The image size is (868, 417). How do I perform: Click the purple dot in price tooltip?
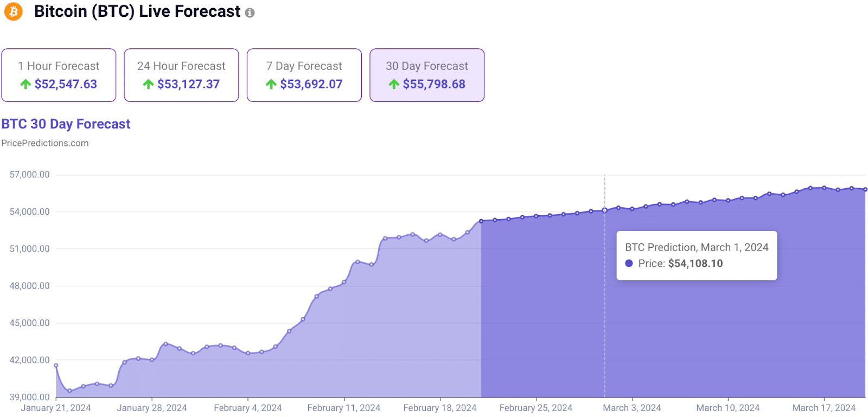629,263
